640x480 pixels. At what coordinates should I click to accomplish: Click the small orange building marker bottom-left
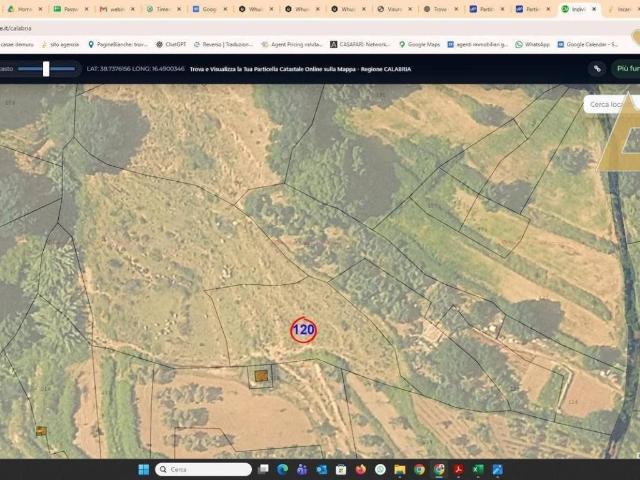pos(41,431)
